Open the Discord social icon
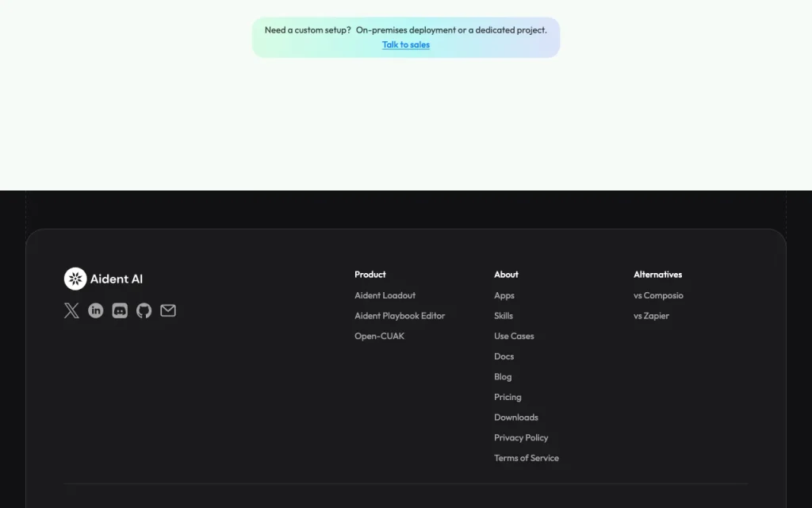Screen dimensions: 812x508 click(120, 310)
